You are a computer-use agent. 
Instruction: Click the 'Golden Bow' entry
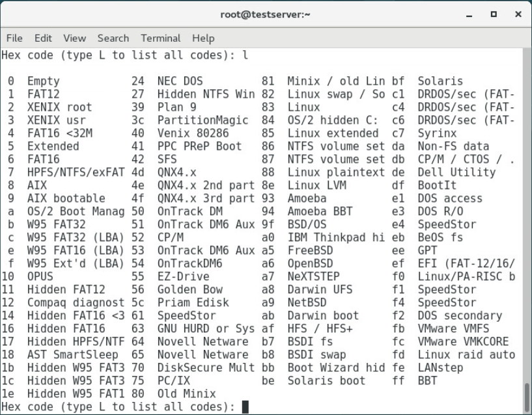click(190, 289)
